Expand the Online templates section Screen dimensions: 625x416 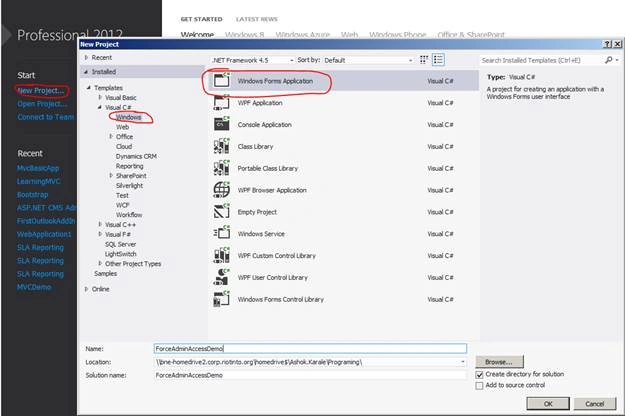[86, 289]
